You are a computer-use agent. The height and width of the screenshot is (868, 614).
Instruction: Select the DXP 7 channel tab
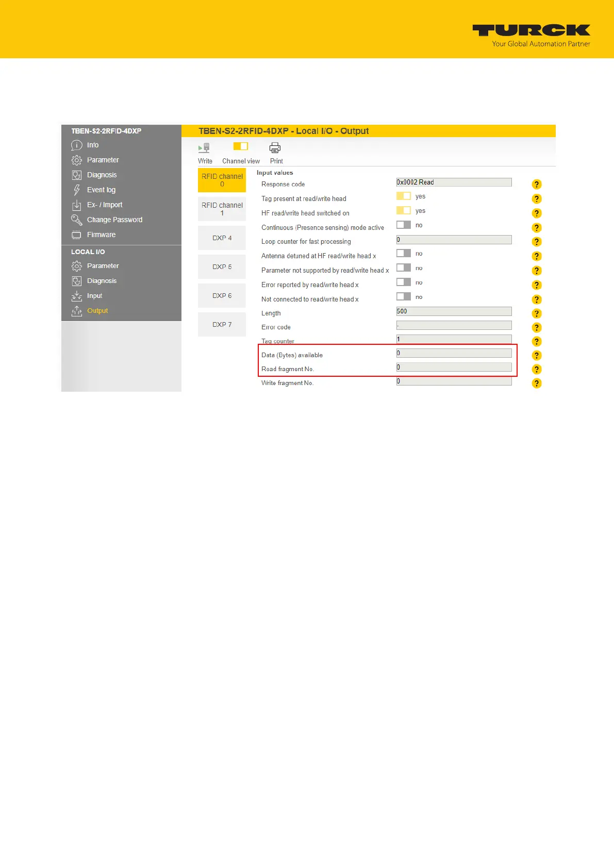pos(222,324)
